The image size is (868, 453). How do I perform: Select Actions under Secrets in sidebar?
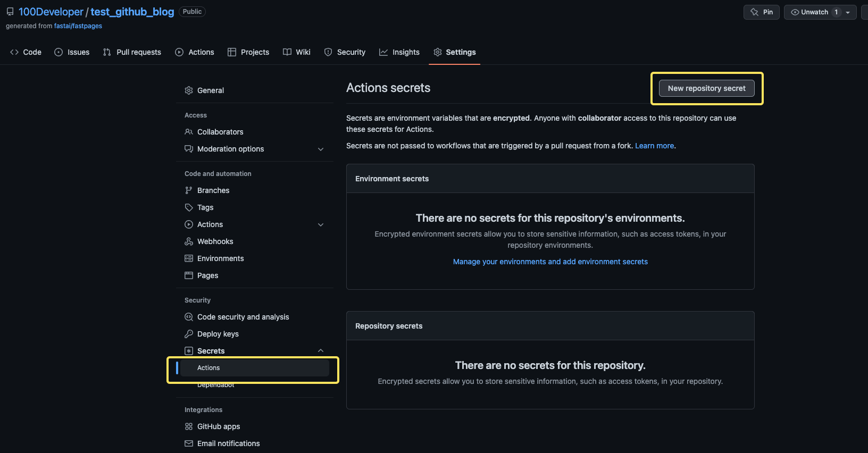coord(255,368)
